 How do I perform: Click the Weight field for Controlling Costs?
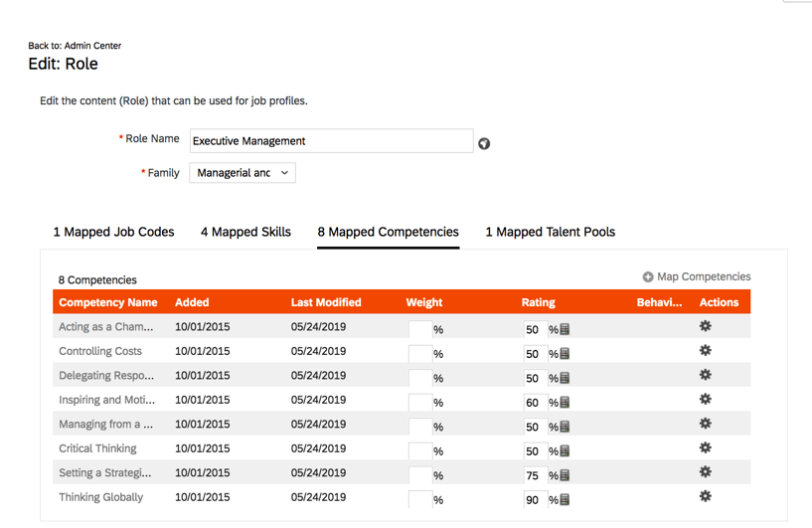click(420, 354)
